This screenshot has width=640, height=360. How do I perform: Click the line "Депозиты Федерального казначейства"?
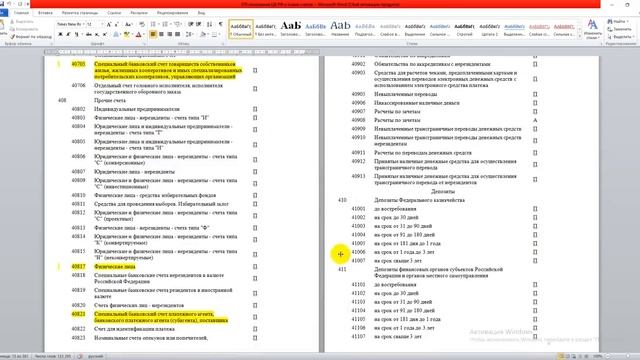(x=419, y=200)
